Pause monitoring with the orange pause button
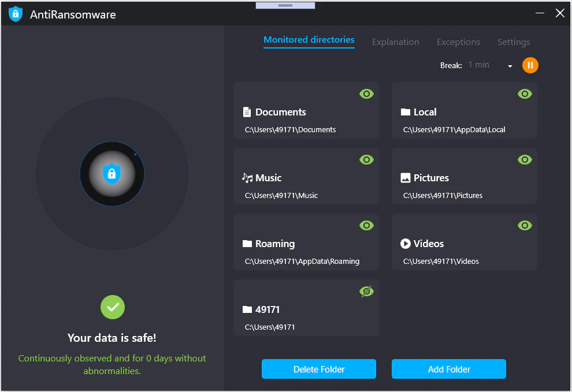This screenshot has height=392, width=572. [530, 65]
